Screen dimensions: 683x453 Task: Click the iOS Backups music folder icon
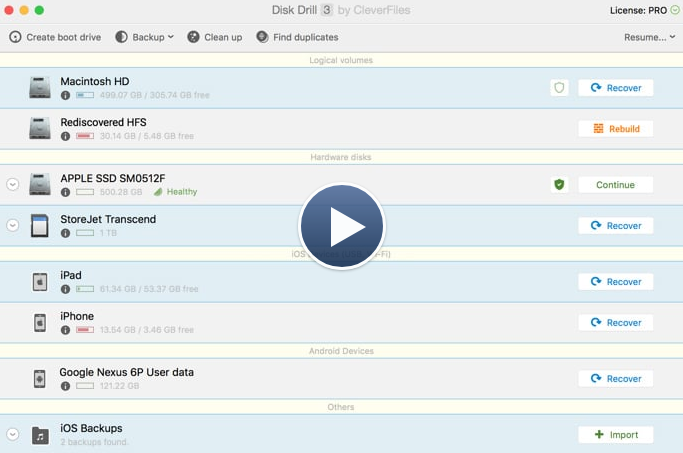pyautogui.click(x=40, y=435)
